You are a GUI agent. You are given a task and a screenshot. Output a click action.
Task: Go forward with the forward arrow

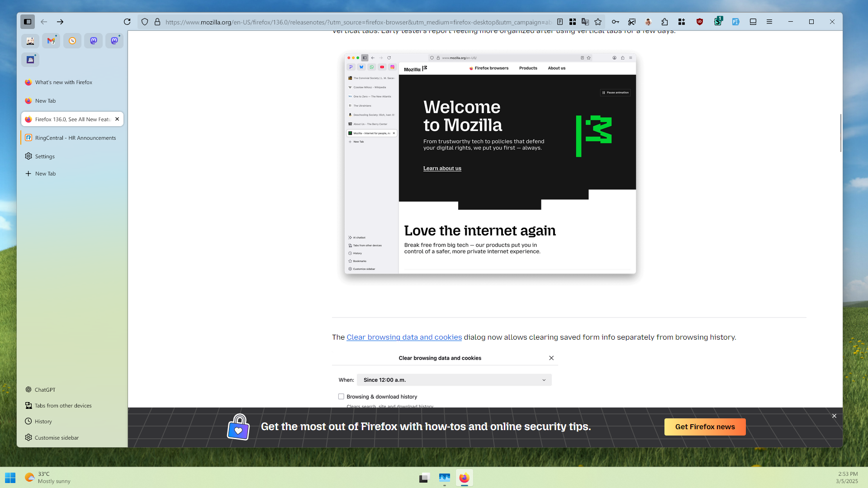pos(60,22)
